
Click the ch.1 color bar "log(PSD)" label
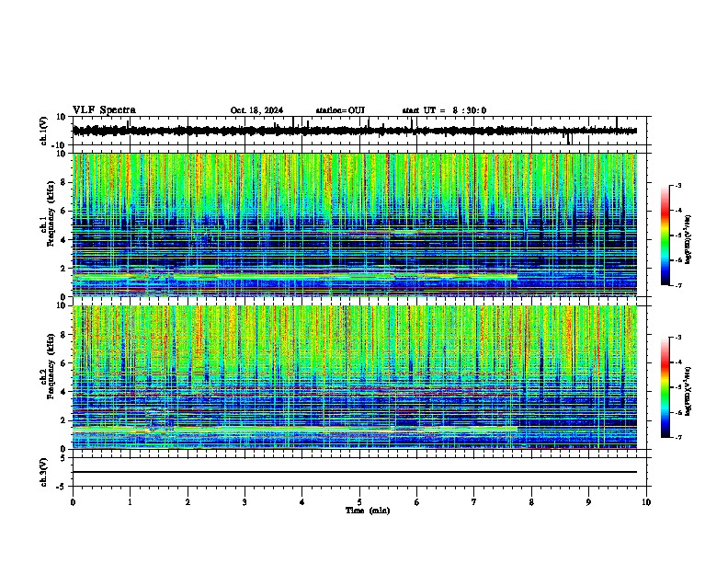coord(688,239)
